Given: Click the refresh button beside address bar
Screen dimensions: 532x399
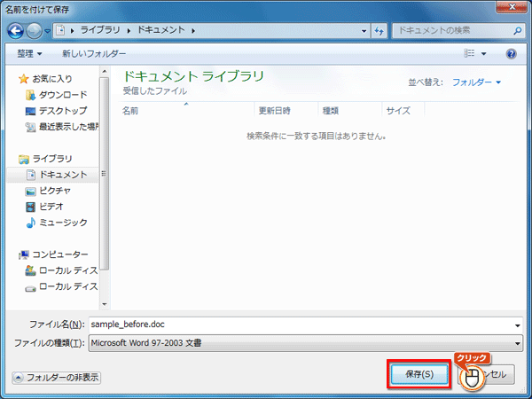Looking at the screenshot, I should coord(379,31).
